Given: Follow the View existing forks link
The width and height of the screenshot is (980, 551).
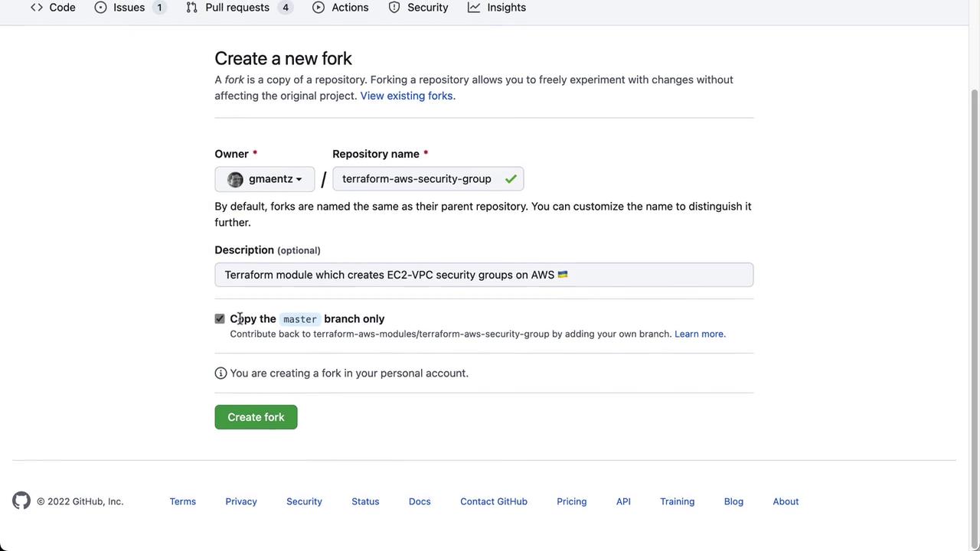Looking at the screenshot, I should pyautogui.click(x=407, y=96).
